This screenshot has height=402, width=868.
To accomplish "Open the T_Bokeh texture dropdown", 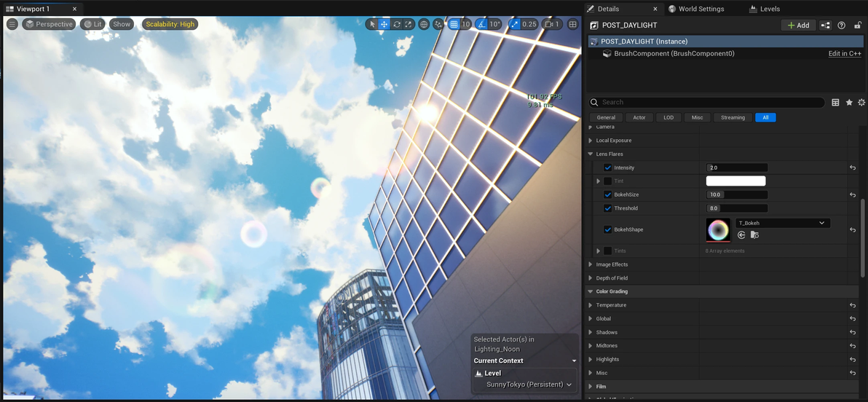I will coord(783,223).
